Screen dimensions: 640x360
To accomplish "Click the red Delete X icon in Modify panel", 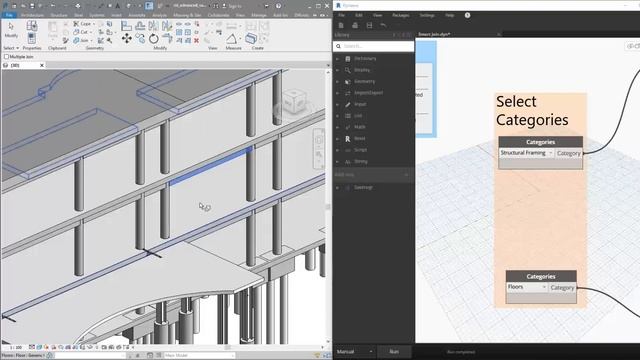I will coord(196,40).
